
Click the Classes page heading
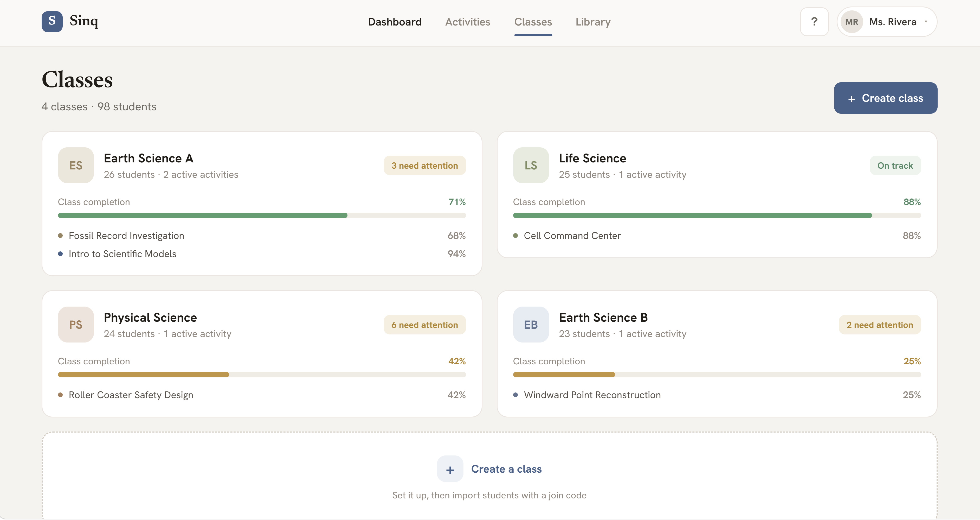[x=77, y=80]
